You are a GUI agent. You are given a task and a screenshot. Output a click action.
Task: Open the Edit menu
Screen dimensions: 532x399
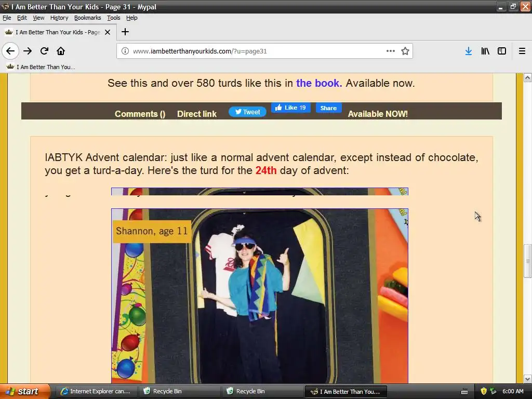coord(22,18)
